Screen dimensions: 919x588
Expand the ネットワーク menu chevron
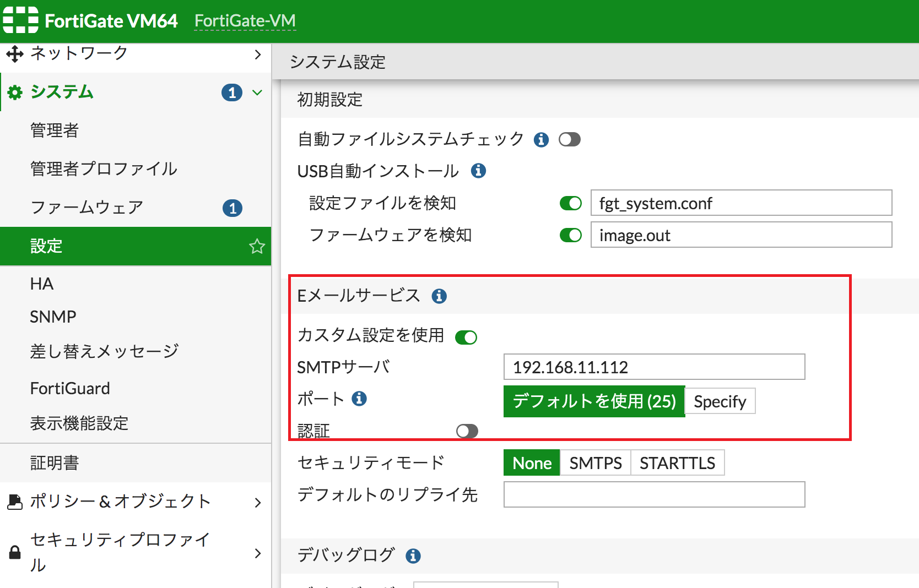click(258, 54)
